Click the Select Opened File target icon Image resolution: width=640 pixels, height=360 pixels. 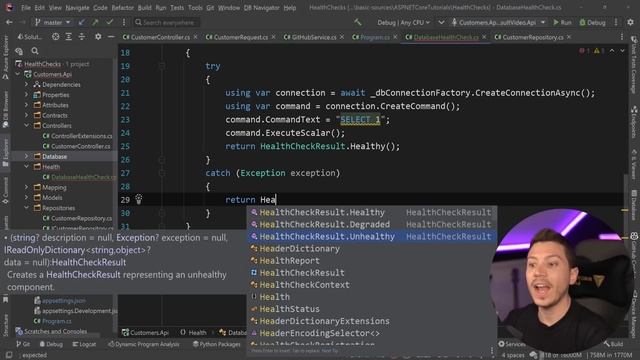(55, 37)
